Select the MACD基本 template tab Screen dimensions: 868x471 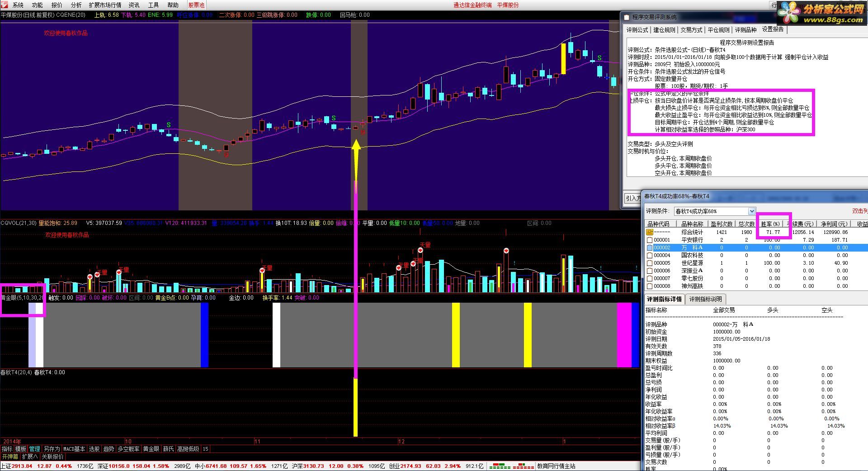[x=74, y=449]
